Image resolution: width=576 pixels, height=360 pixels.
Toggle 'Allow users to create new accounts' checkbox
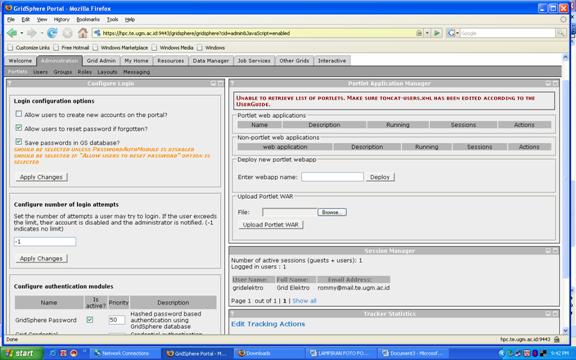[19, 114]
